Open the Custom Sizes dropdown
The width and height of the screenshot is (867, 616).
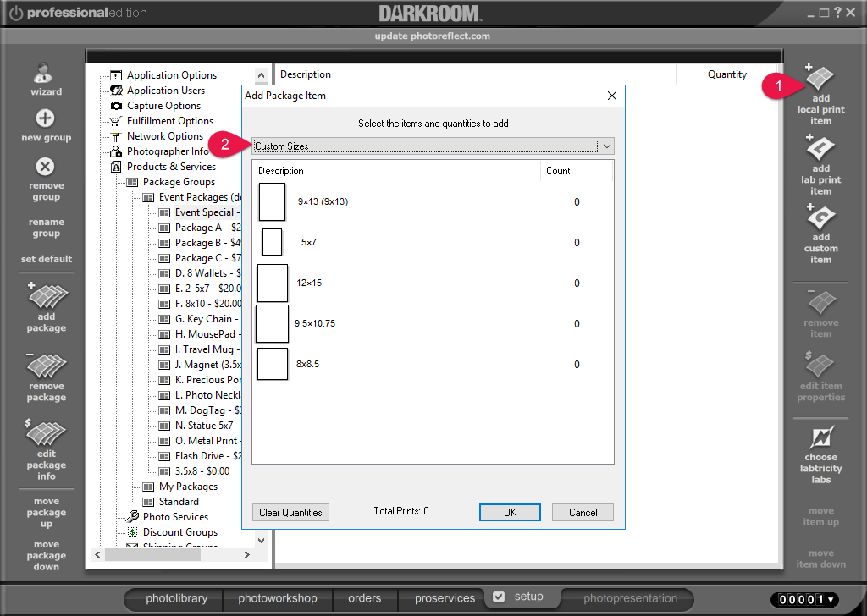click(x=606, y=146)
